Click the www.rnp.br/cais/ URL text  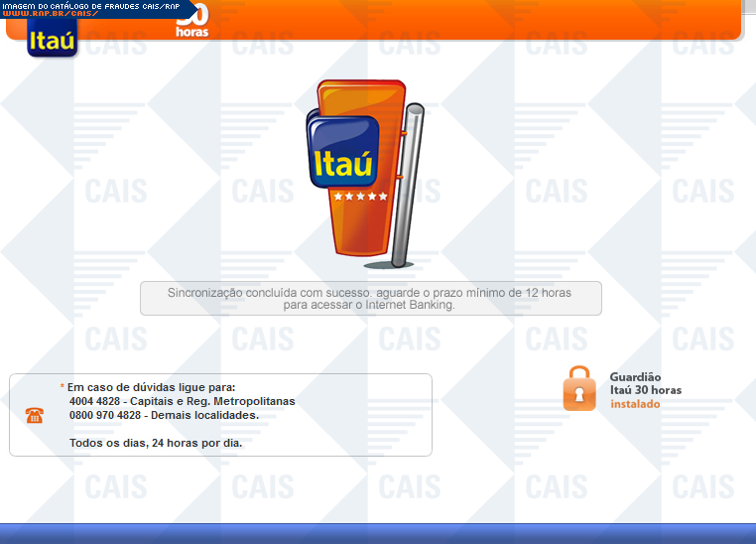(49, 14)
